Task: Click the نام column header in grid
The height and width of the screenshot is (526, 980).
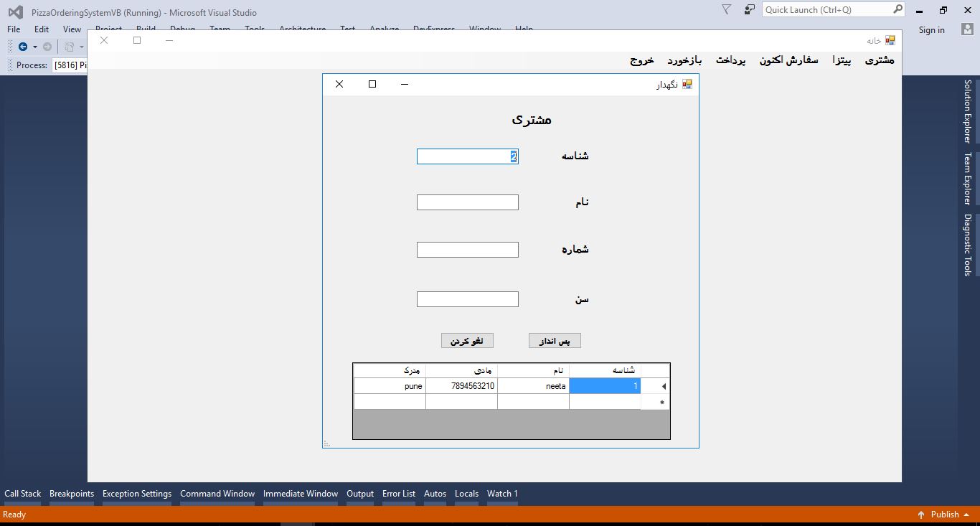Action: (533, 371)
